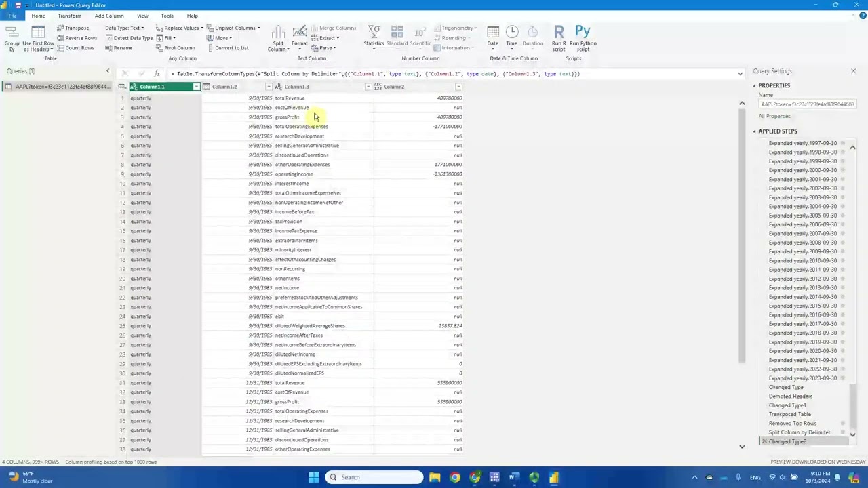Click Column2 data type icon
Image resolution: width=868 pixels, height=488 pixels.
378,87
